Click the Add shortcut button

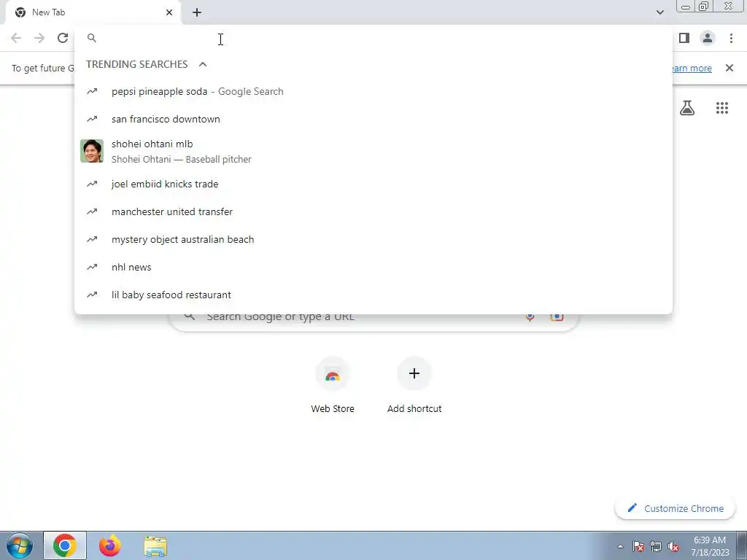coord(414,385)
